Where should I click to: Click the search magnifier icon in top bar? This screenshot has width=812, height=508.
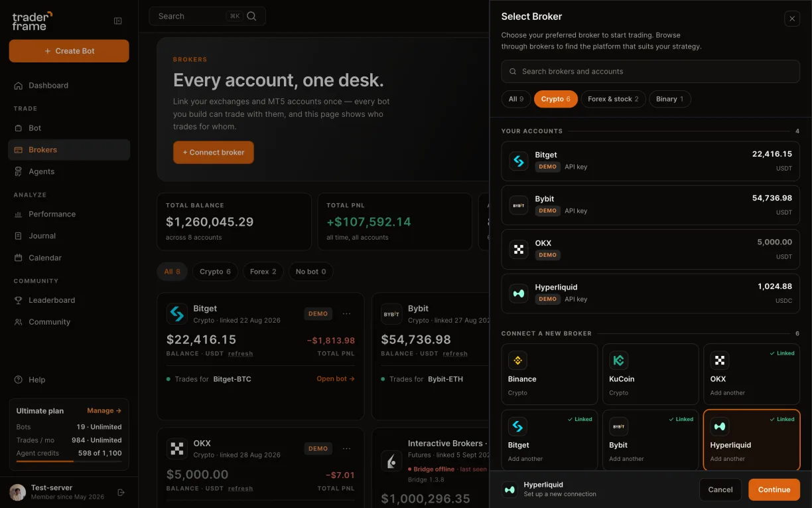251,16
